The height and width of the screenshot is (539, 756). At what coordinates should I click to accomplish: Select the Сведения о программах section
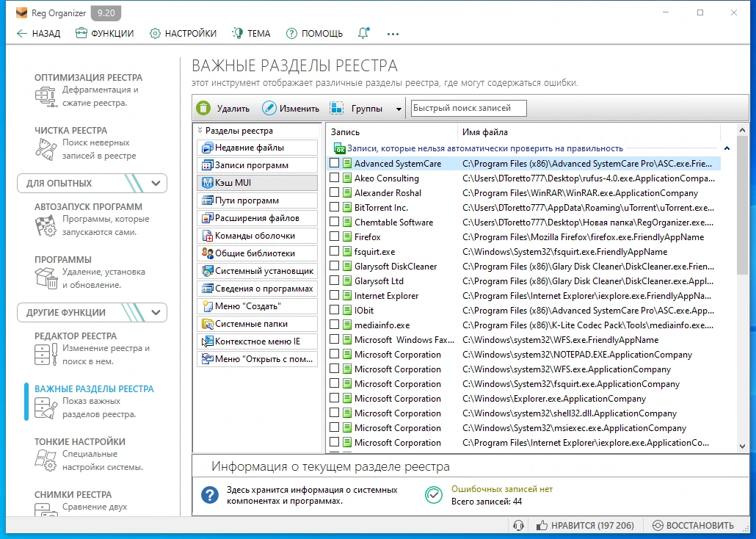257,289
